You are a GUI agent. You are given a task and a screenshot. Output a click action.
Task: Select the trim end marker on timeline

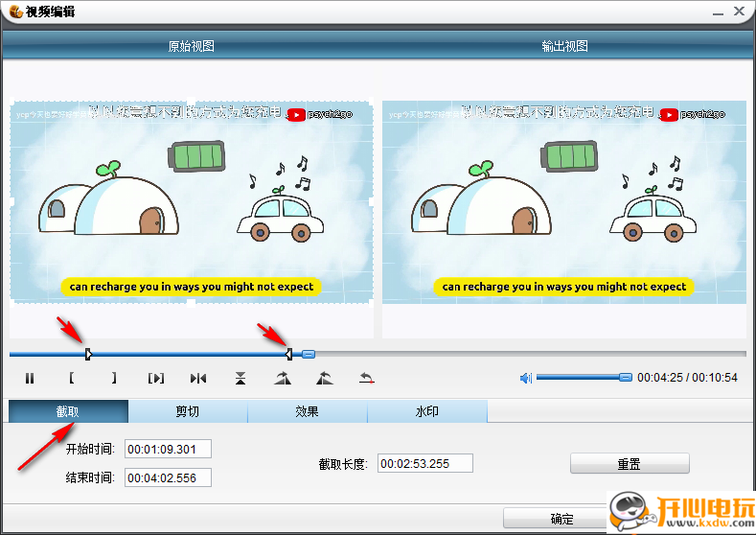pos(288,354)
